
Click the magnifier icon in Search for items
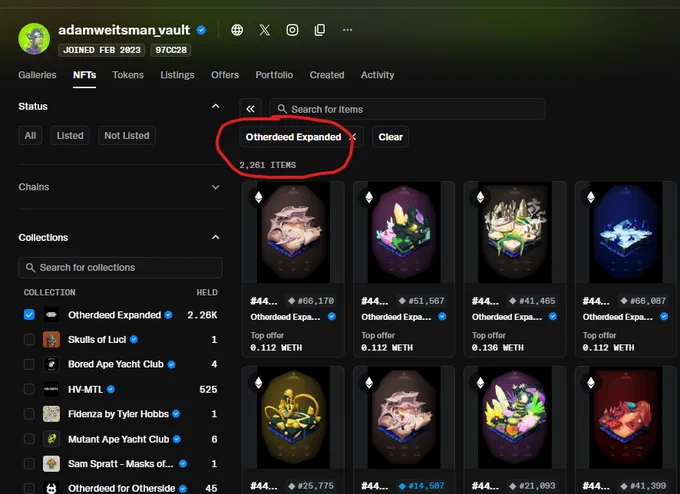282,109
